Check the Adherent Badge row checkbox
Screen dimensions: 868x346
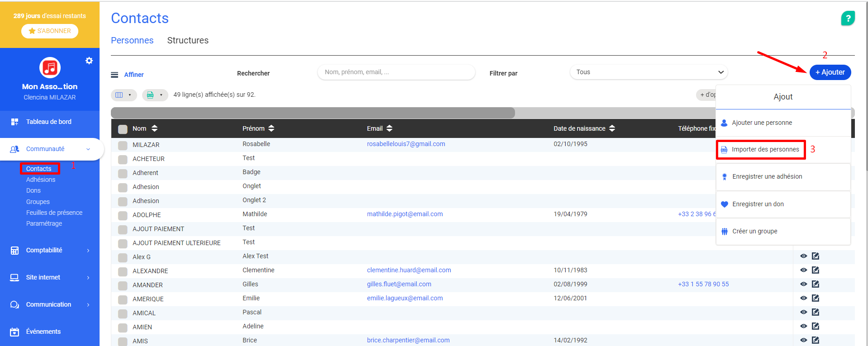(123, 174)
